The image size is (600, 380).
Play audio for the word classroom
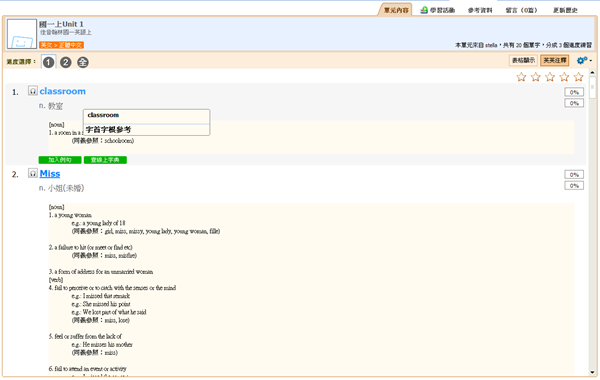(33, 91)
